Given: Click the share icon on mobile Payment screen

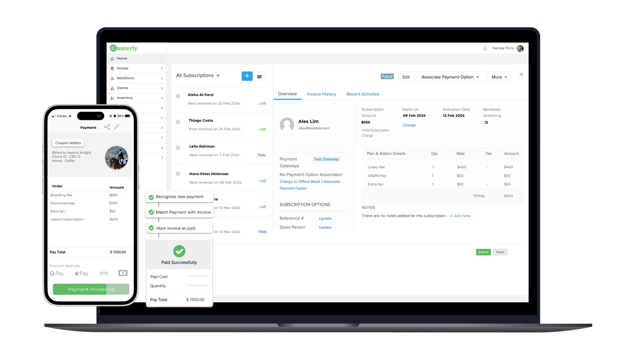Looking at the screenshot, I should [x=107, y=127].
